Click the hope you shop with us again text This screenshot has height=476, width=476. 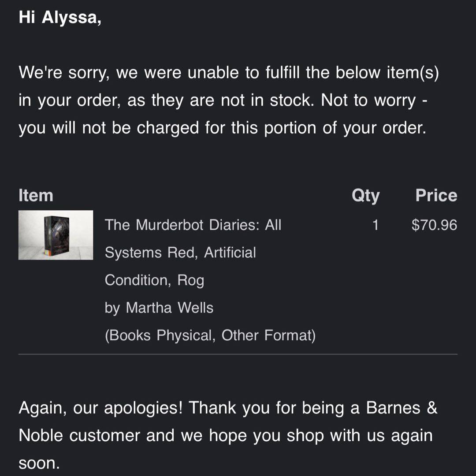320,435
